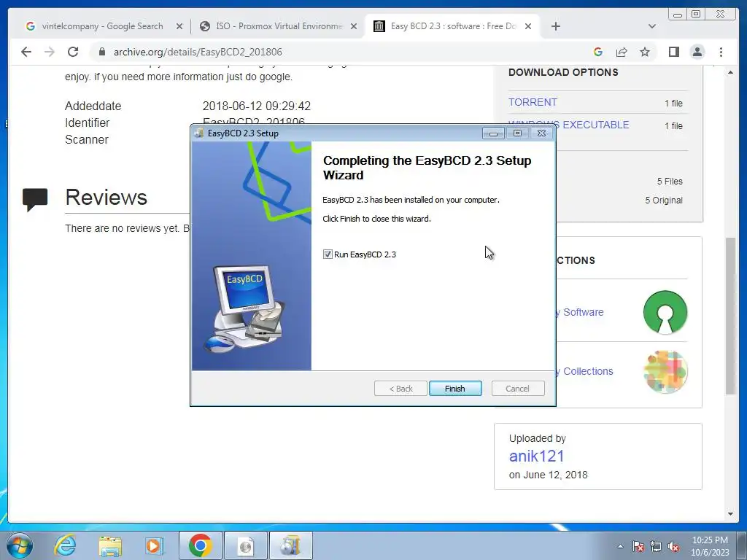This screenshot has height=560, width=747.
Task: Click the page scrollbar down arrow
Action: point(730,514)
